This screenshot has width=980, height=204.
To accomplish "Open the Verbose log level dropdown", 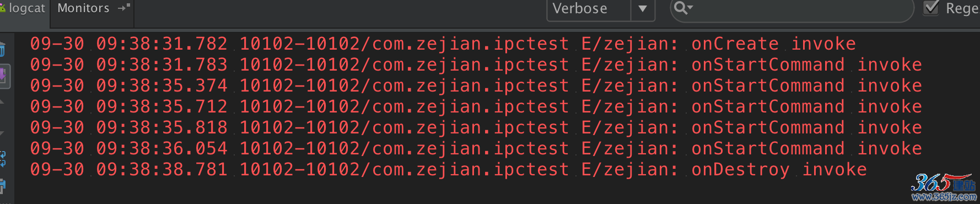I will point(600,9).
